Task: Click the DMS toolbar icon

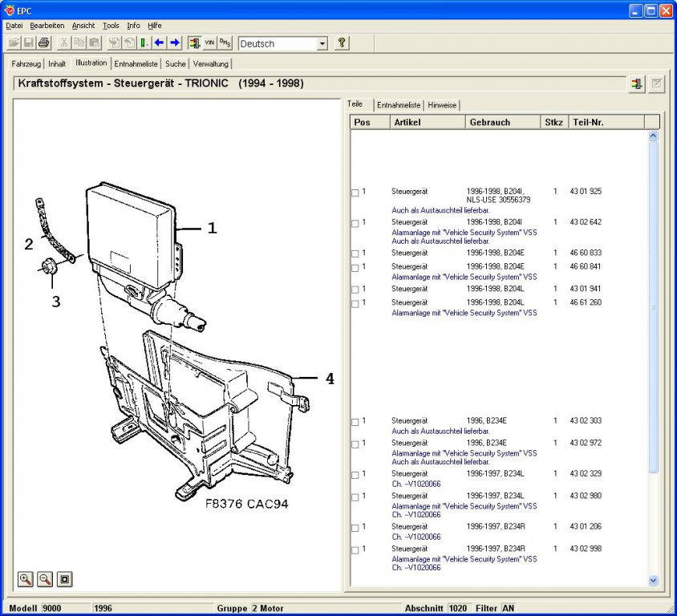Action: click(225, 43)
